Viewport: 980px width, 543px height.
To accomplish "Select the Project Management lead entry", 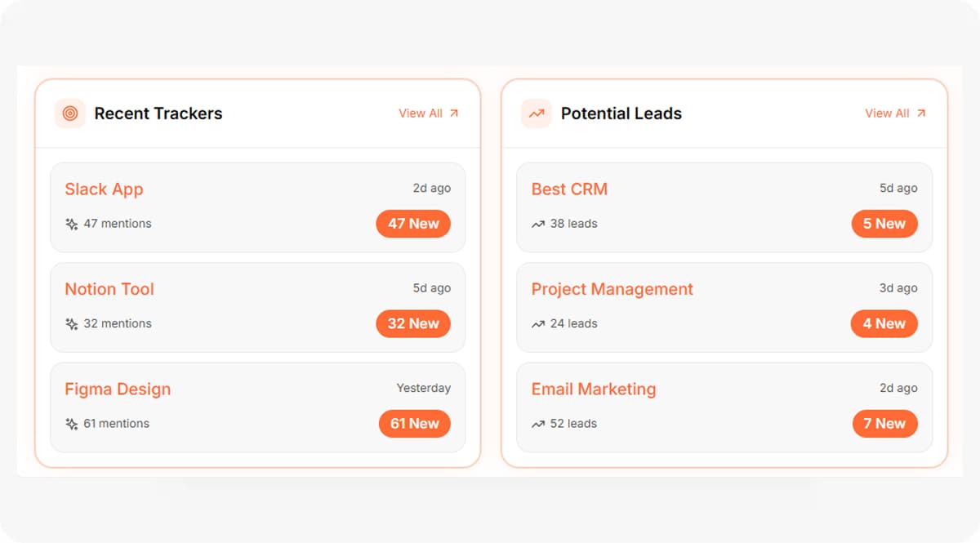I will pyautogui.click(x=612, y=289).
